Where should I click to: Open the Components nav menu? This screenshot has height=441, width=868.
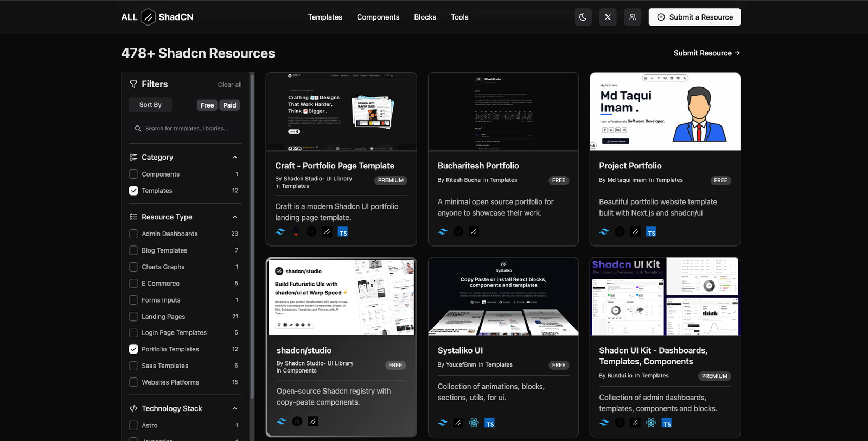pos(378,17)
